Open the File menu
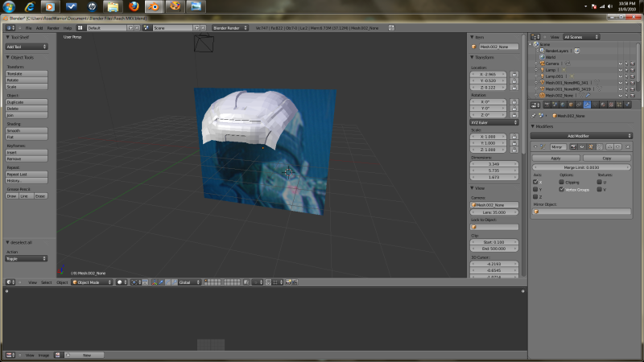Viewport: 644px width, 362px height. point(28,28)
